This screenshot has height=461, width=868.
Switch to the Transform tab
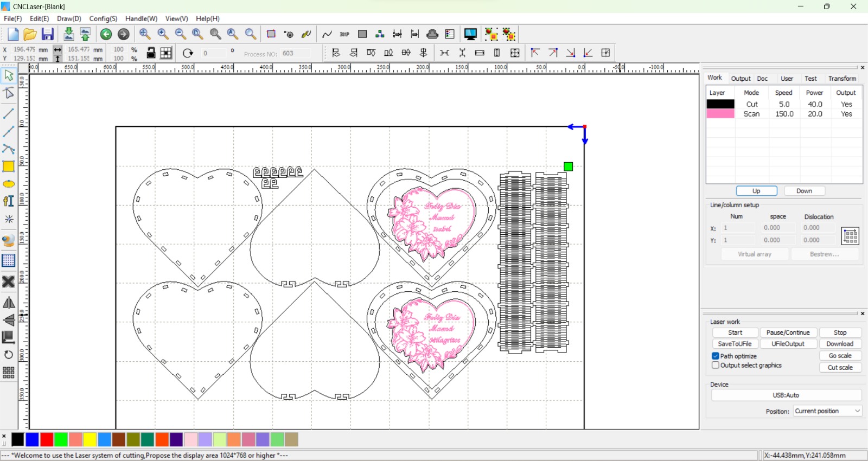click(x=842, y=79)
